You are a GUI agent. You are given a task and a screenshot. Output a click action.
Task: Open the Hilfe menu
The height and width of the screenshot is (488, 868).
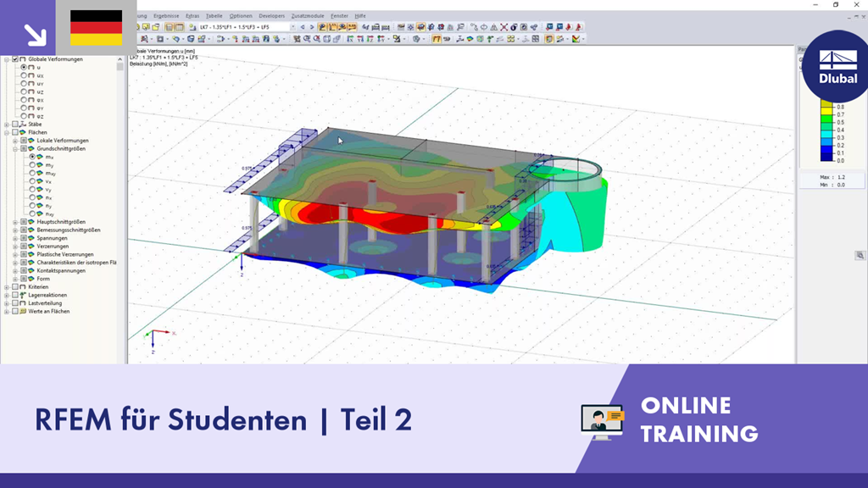coord(359,16)
